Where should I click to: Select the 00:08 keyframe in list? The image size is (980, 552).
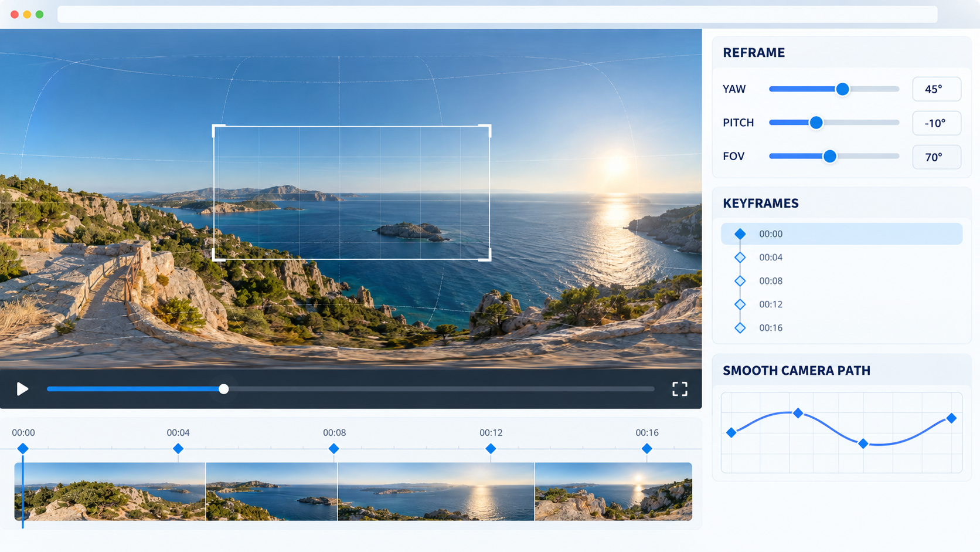click(x=842, y=280)
